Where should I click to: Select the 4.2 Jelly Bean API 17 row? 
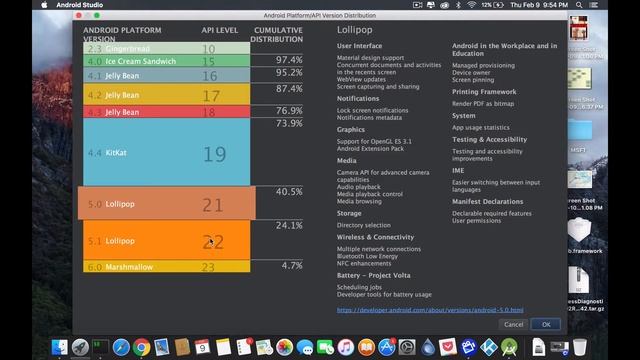(167, 95)
